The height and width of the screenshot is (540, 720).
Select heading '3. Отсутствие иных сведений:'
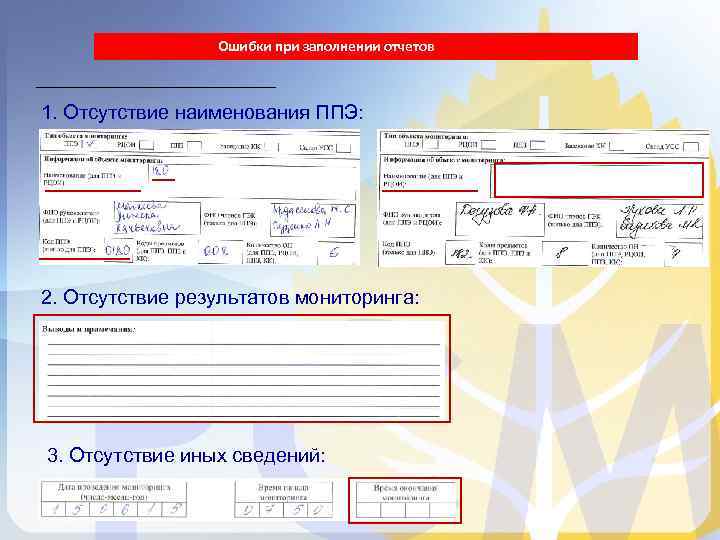186,456
